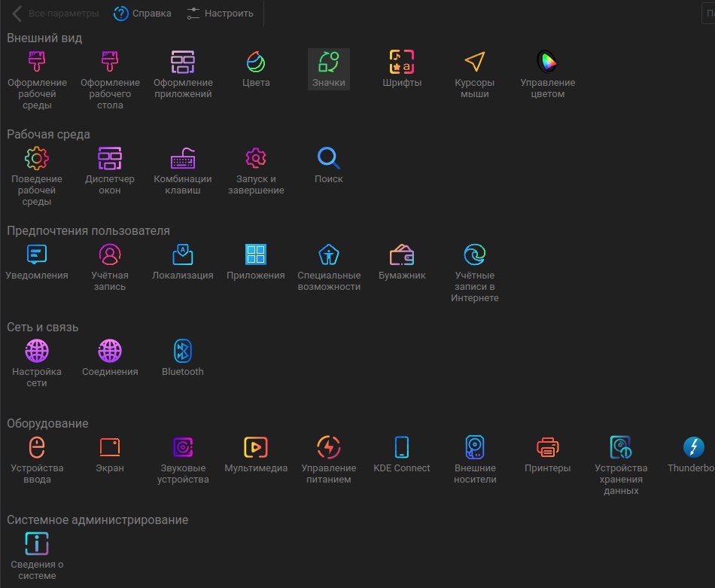Click the search field at top right
This screenshot has width=715, height=588.
point(708,14)
